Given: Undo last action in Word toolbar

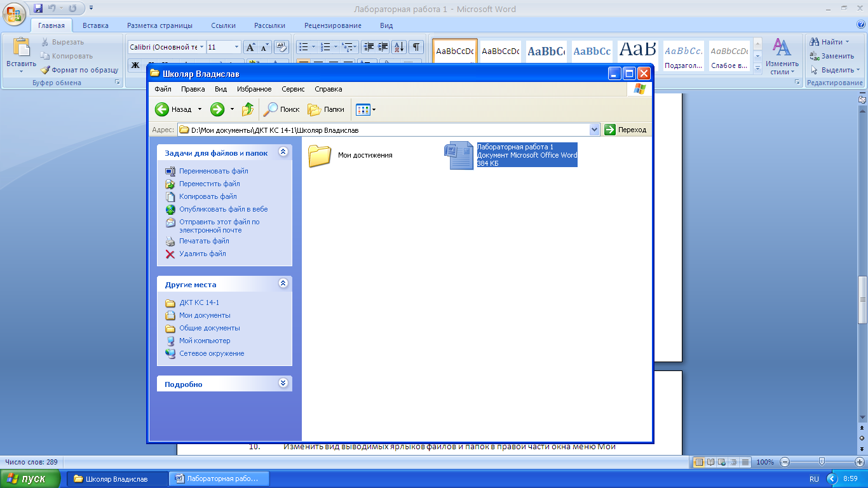Looking at the screenshot, I should [x=53, y=9].
